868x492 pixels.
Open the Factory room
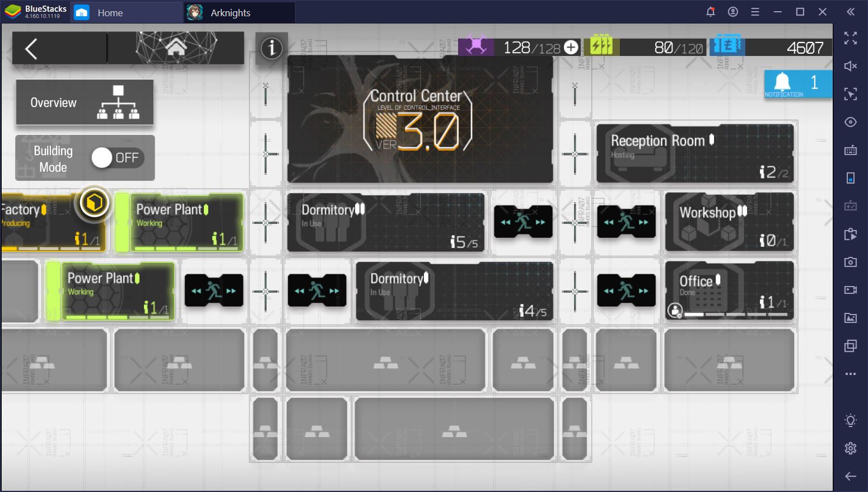(53, 222)
